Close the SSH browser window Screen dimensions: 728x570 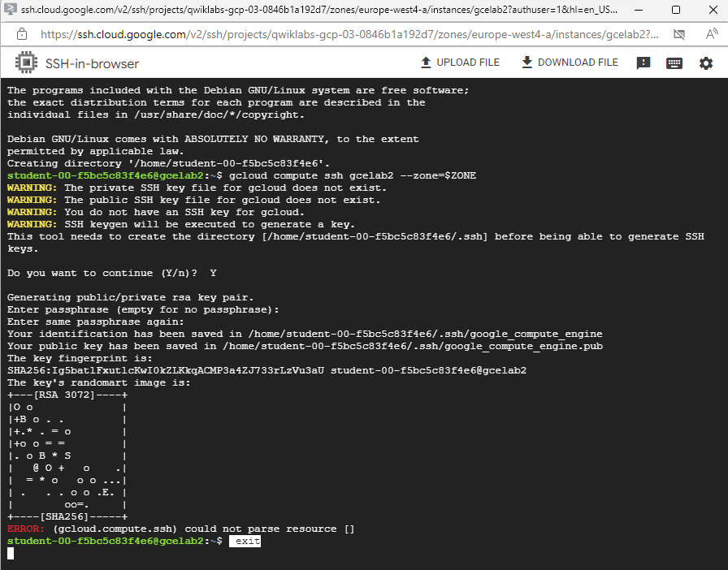point(713,10)
